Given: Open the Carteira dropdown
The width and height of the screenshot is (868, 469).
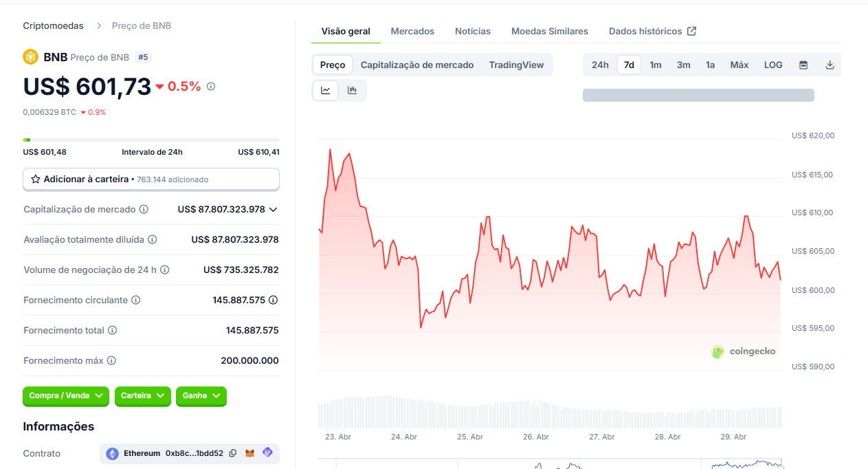Looking at the screenshot, I should pyautogui.click(x=142, y=396).
